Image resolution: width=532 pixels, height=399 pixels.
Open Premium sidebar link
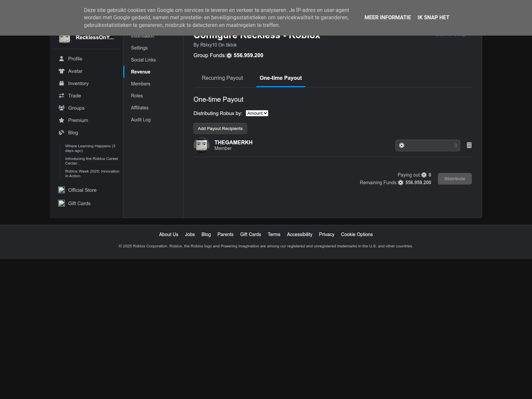click(78, 120)
